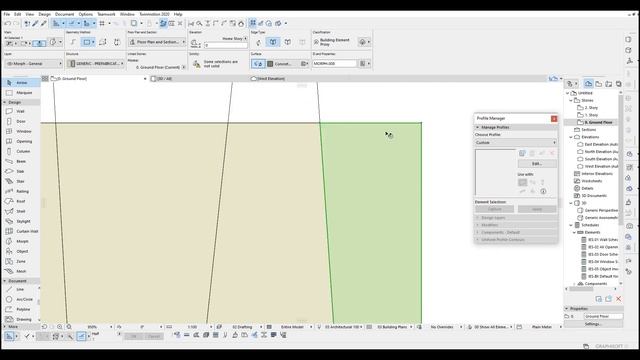Close the Profile Manager palette
Image resolution: width=640 pixels, height=360 pixels.
pos(554,119)
